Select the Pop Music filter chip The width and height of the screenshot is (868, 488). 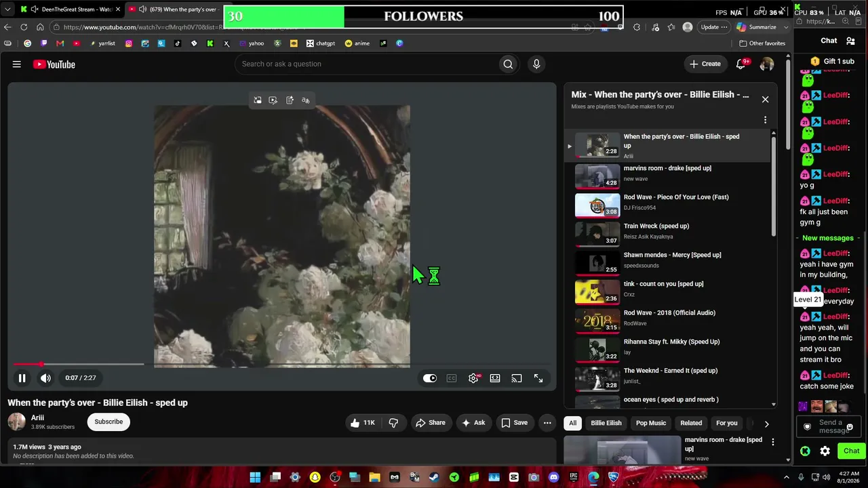coord(651,423)
